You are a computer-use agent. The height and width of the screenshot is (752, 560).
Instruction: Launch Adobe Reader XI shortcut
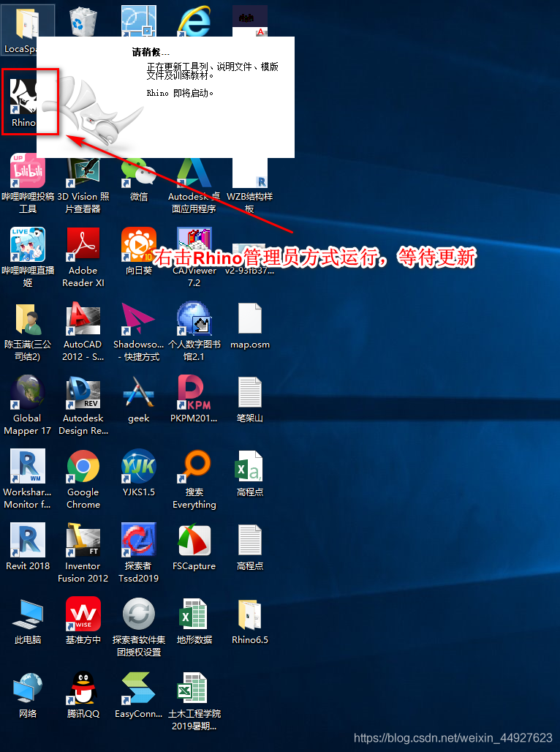point(83,257)
